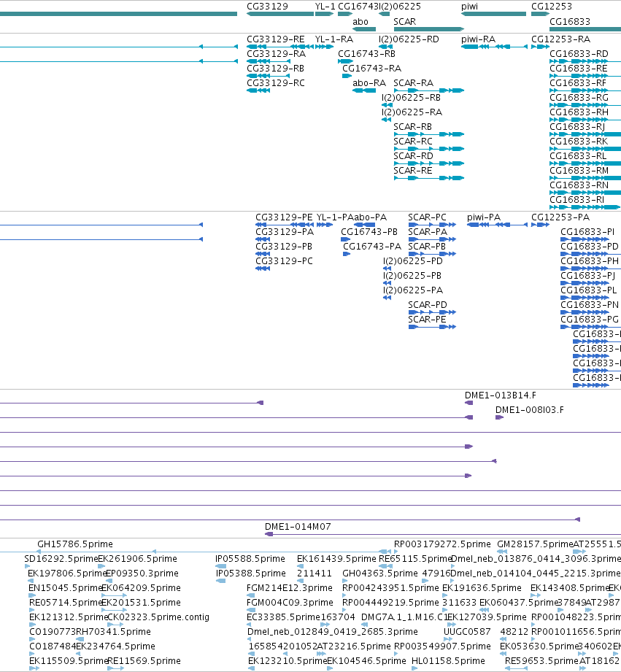Select transcript l(2)06225-RA

click(x=412, y=112)
